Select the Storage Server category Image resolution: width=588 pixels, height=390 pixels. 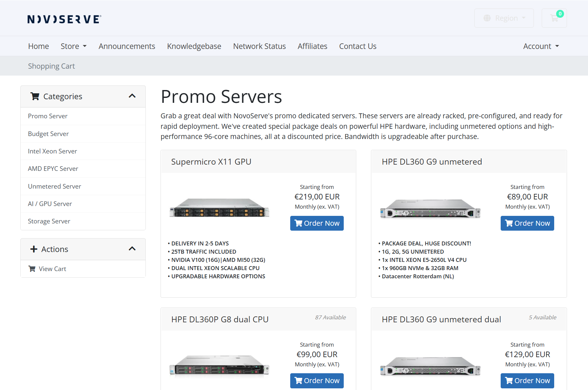(83, 221)
